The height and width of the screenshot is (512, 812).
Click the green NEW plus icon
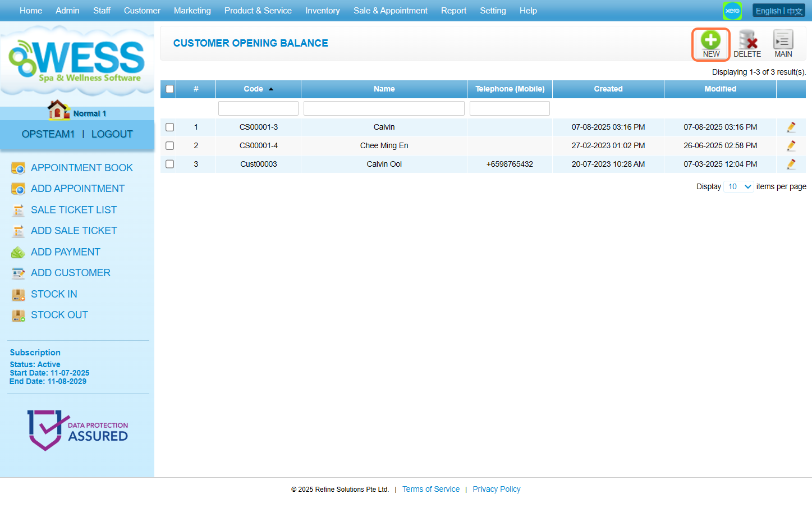click(710, 40)
